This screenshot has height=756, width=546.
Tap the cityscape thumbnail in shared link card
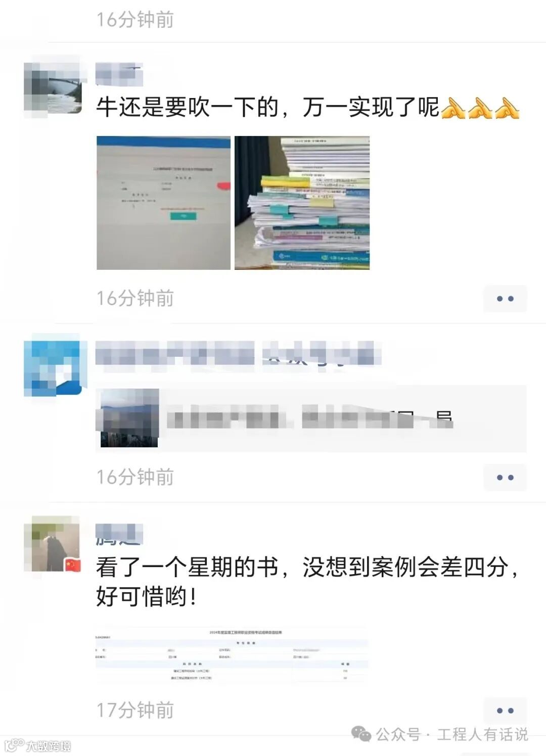pyautogui.click(x=129, y=418)
